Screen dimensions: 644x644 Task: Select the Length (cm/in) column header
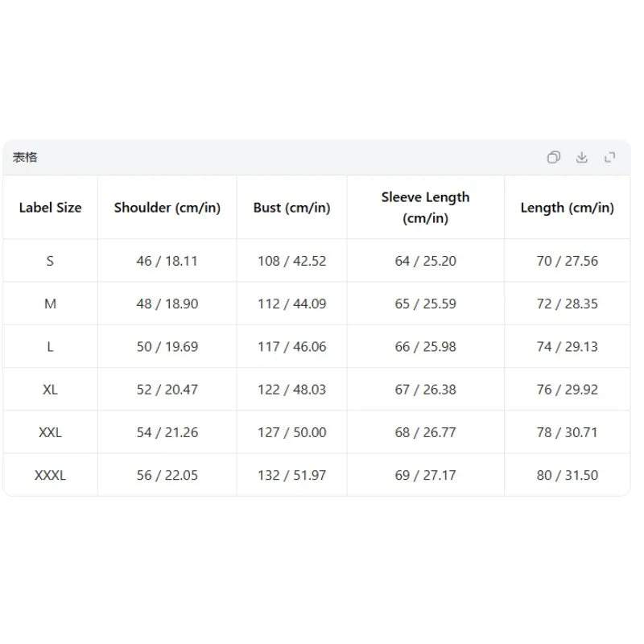(568, 208)
